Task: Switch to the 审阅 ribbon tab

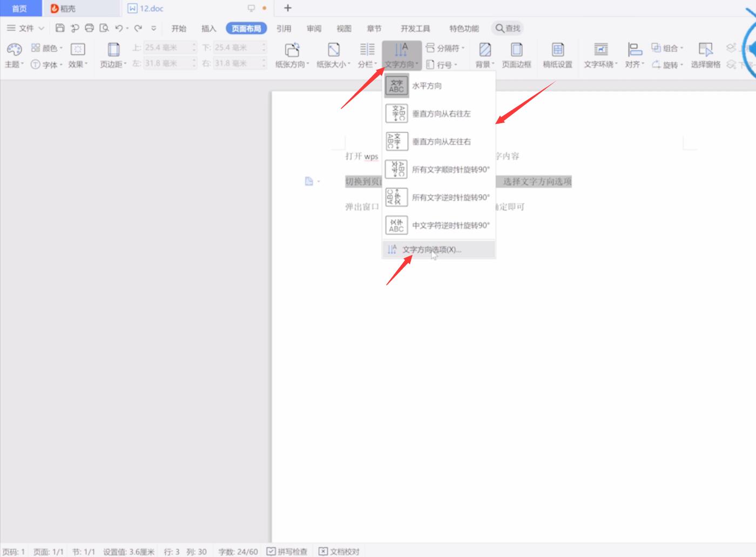Action: coord(314,28)
